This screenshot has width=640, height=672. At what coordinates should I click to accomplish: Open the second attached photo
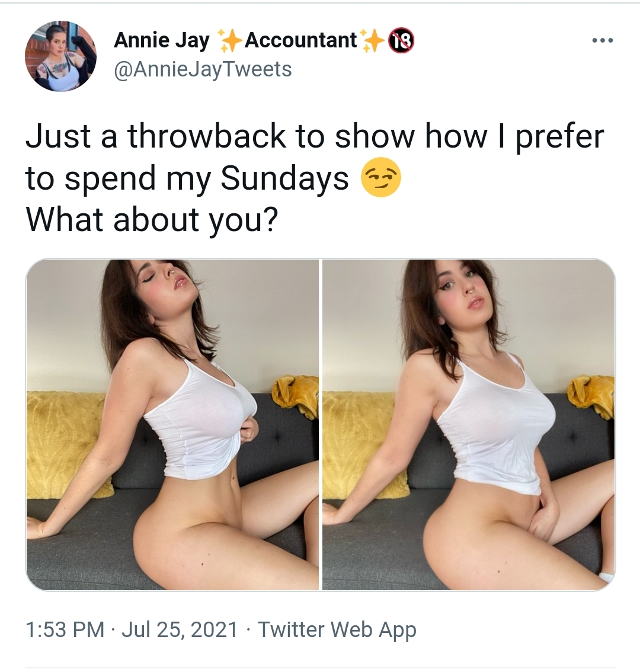pyautogui.click(x=469, y=424)
